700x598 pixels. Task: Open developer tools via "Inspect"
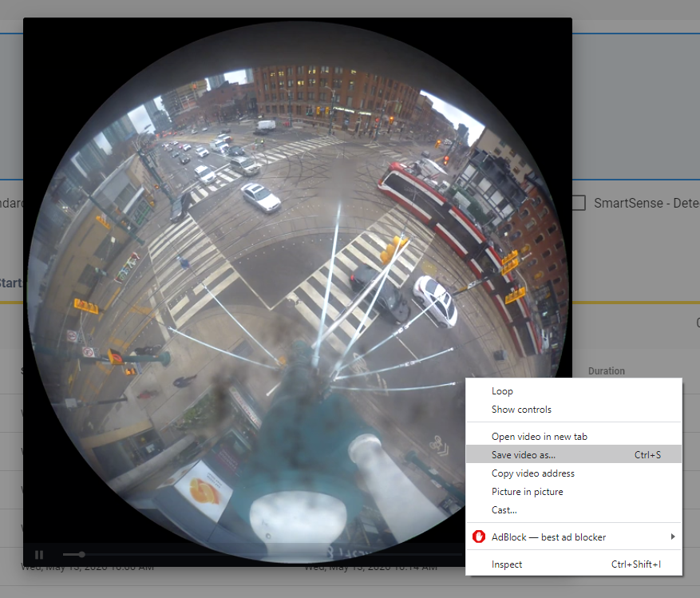pyautogui.click(x=505, y=564)
